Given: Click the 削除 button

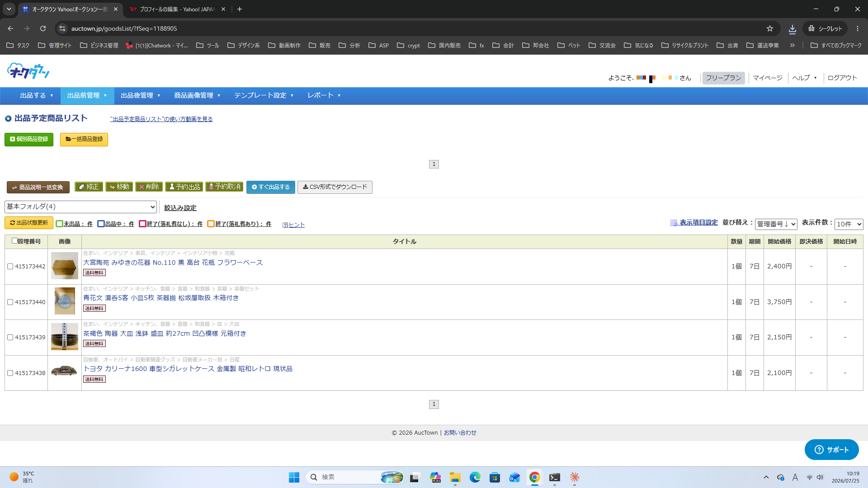Looking at the screenshot, I should click(149, 187).
